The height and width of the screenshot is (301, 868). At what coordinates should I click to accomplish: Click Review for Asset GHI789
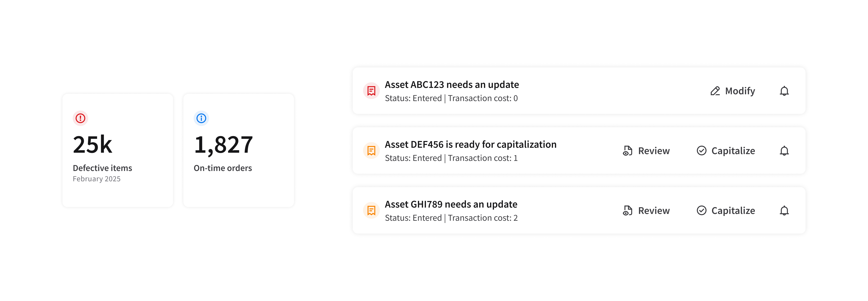[646, 211]
